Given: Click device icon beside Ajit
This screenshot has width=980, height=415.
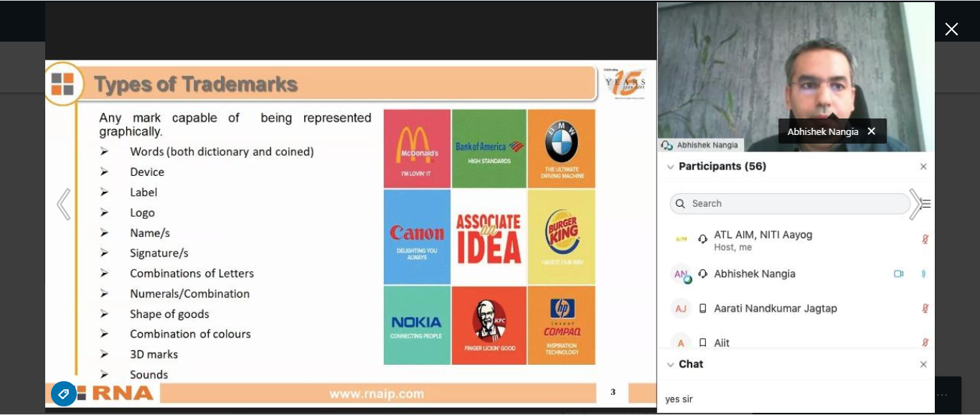Looking at the screenshot, I should tap(702, 343).
